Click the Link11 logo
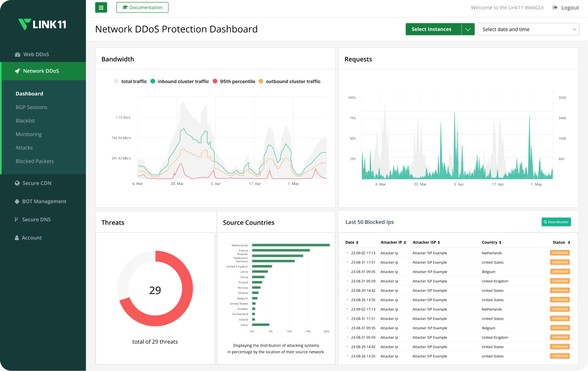The width and height of the screenshot is (588, 371). pos(43,24)
